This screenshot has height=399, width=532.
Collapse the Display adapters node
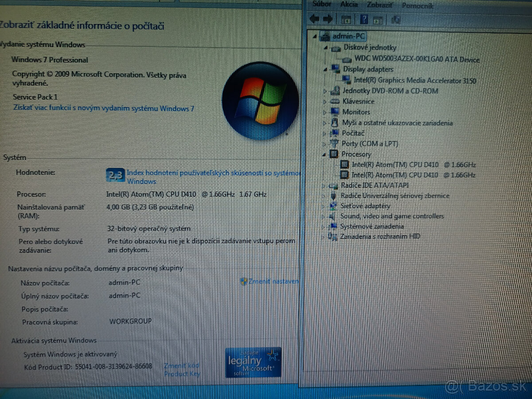pos(326,70)
